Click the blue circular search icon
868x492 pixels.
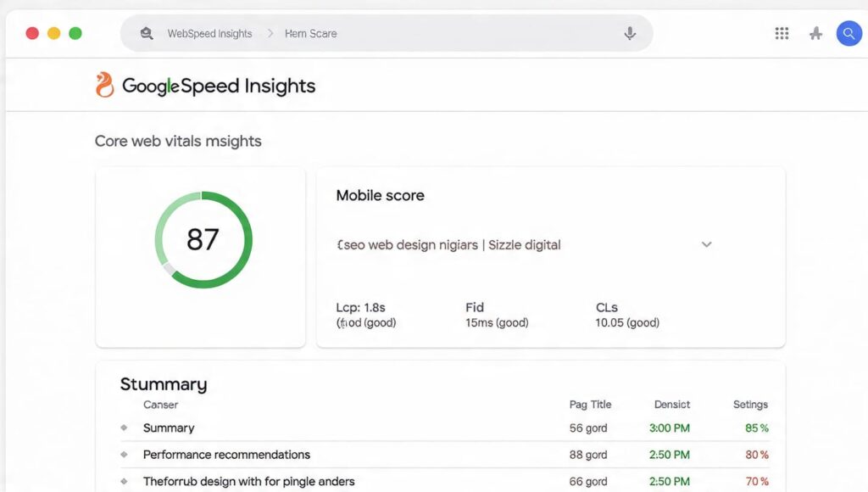coord(849,33)
